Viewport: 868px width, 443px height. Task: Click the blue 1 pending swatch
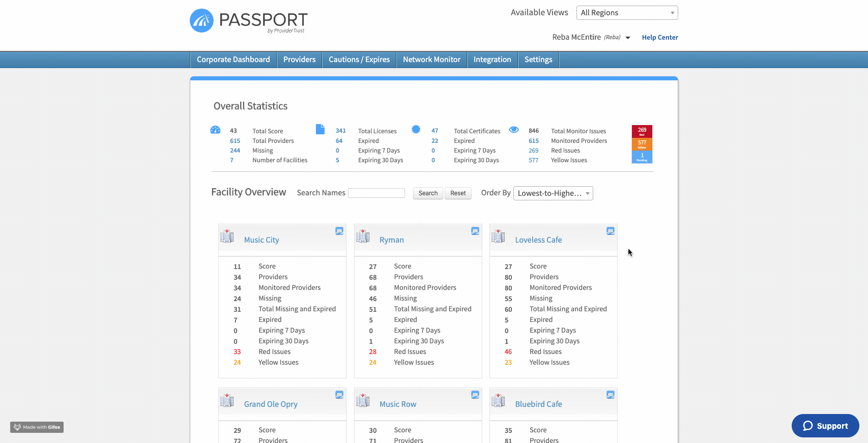tap(642, 157)
